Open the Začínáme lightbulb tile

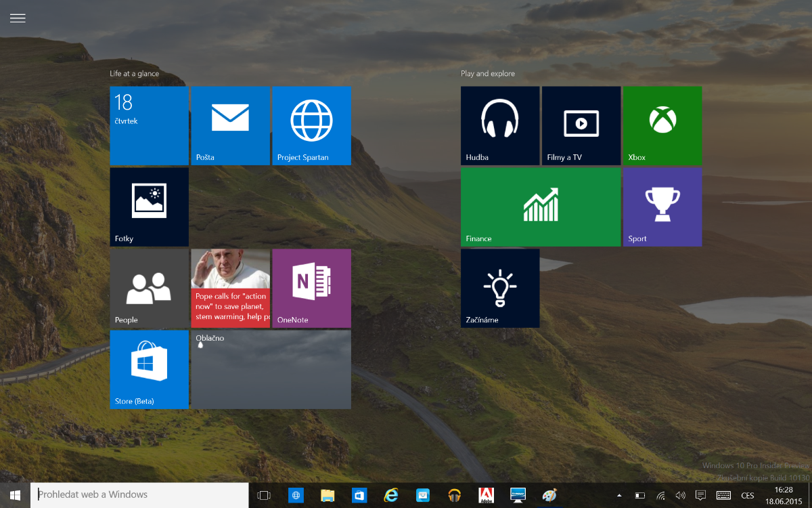(499, 288)
